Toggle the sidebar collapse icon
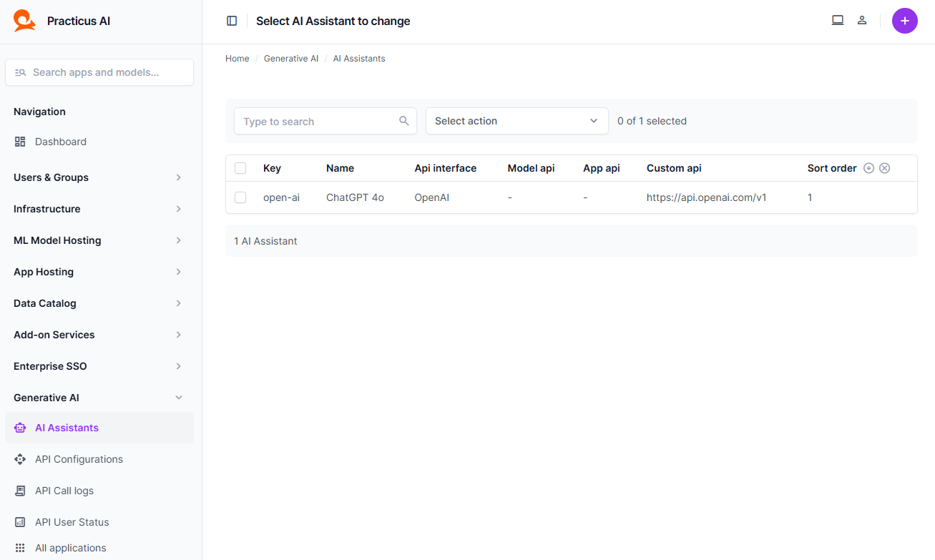This screenshot has width=935, height=560. 232,21
